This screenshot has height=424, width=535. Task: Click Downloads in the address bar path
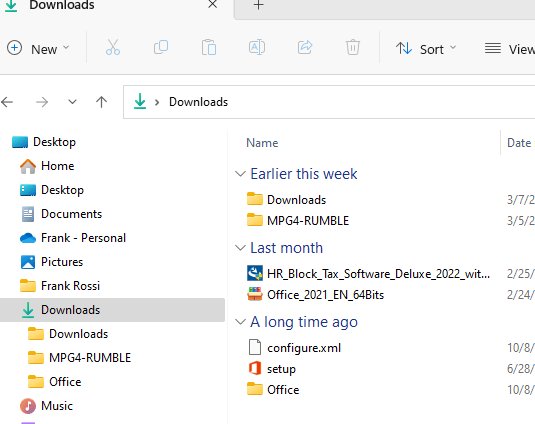198,102
